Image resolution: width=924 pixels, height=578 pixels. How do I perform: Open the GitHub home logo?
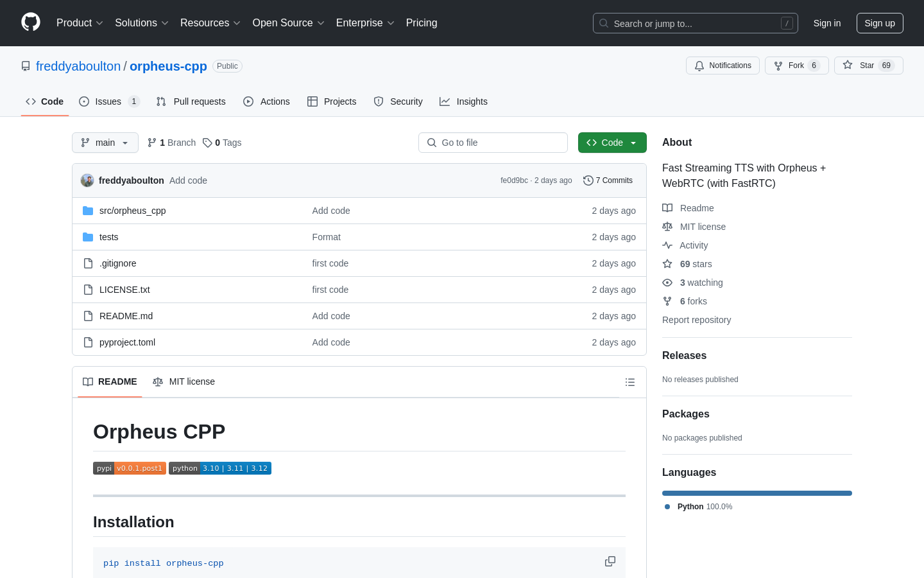pyautogui.click(x=31, y=22)
